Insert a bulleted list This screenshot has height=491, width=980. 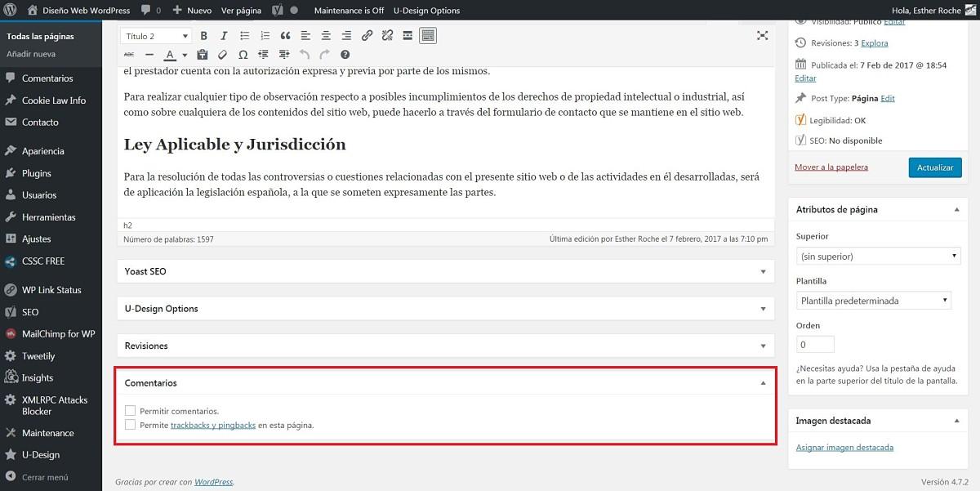tap(244, 35)
